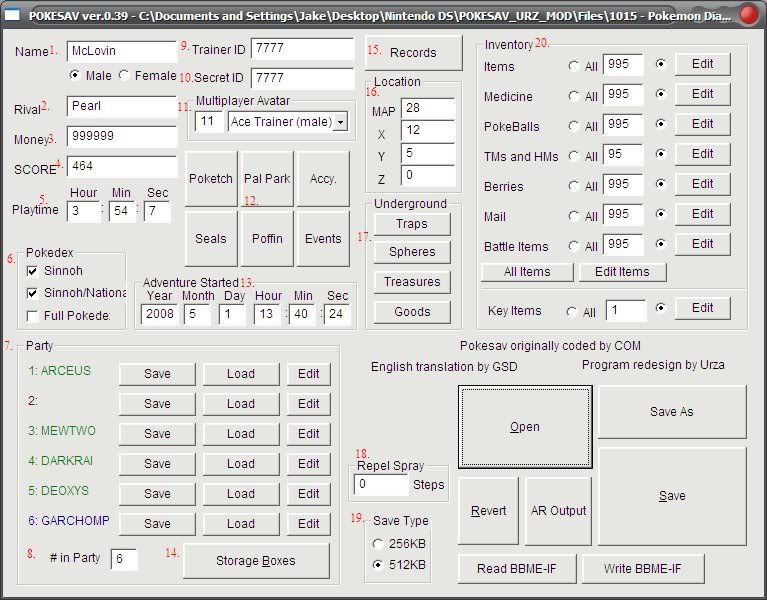Open the Storage Boxes window

[x=256, y=561]
